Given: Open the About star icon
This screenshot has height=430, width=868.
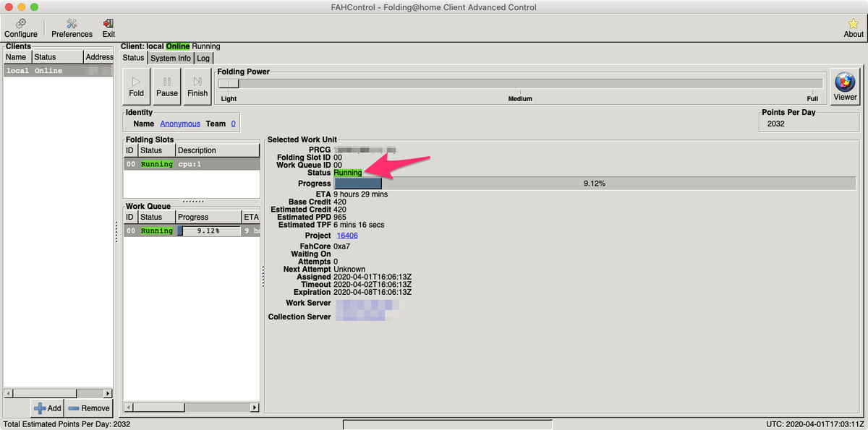Looking at the screenshot, I should (x=854, y=28).
